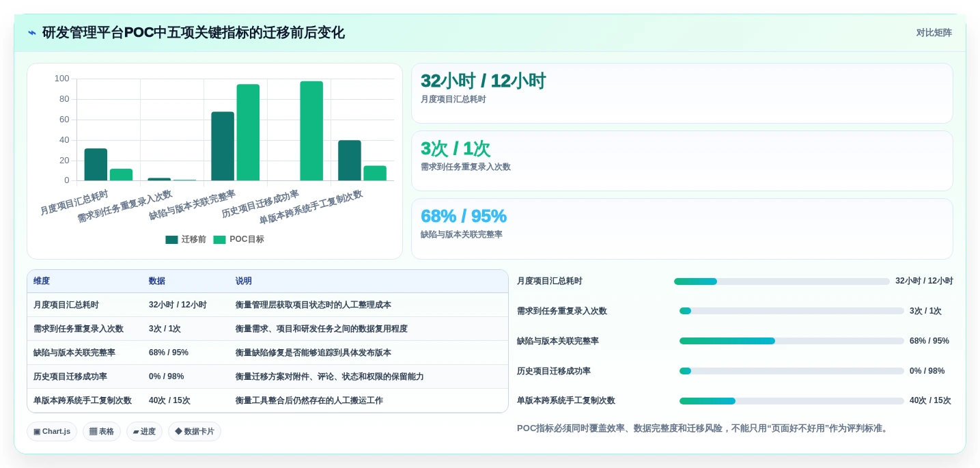Click the POC目标 bar for 历史项目迁移成功率

pyautogui.click(x=311, y=131)
